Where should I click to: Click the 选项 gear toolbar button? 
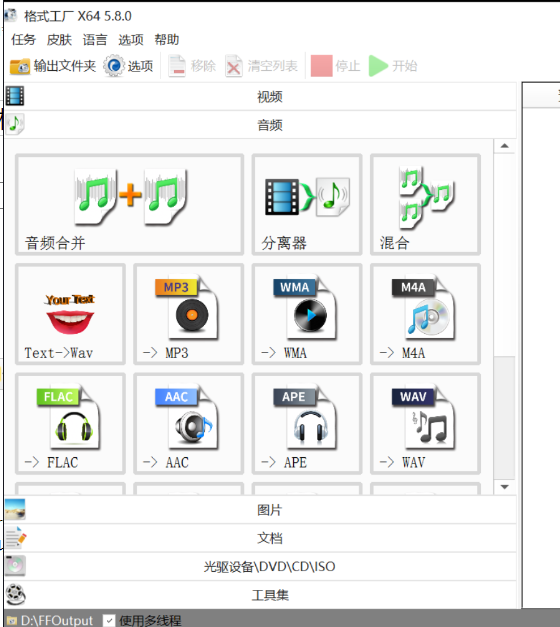click(128, 66)
